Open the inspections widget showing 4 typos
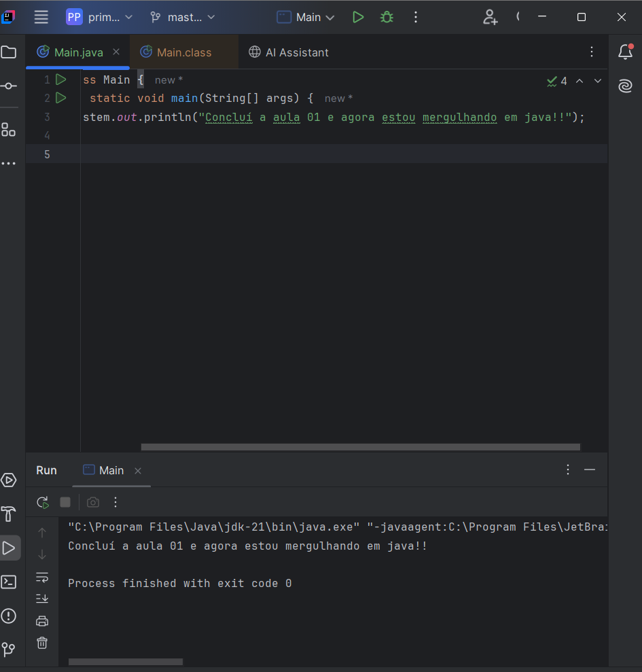 click(556, 81)
